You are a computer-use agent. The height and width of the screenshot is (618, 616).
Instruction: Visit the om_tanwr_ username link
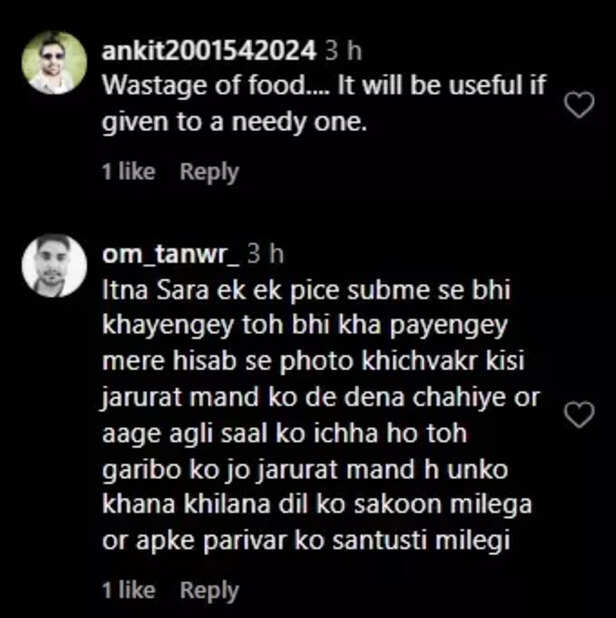170,255
